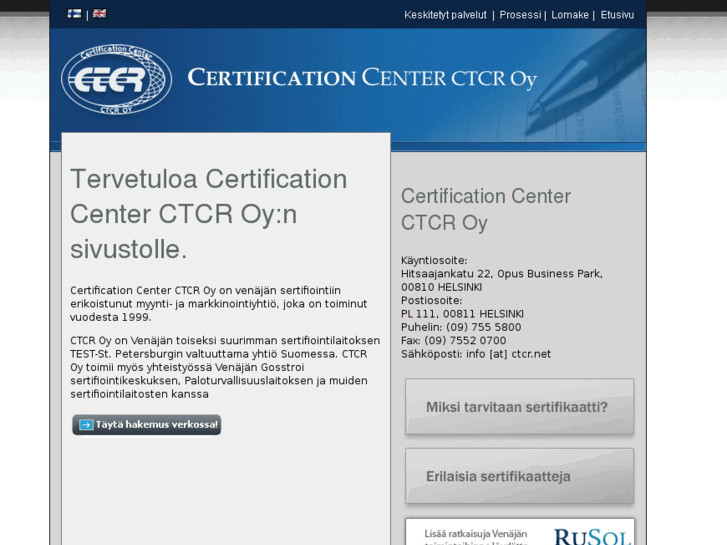Go to Etusivu in top navigation
The height and width of the screenshot is (545, 727).
[617, 15]
